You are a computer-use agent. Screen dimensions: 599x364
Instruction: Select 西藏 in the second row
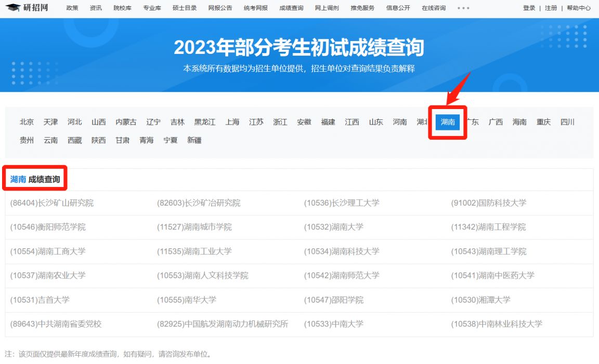[x=74, y=140]
